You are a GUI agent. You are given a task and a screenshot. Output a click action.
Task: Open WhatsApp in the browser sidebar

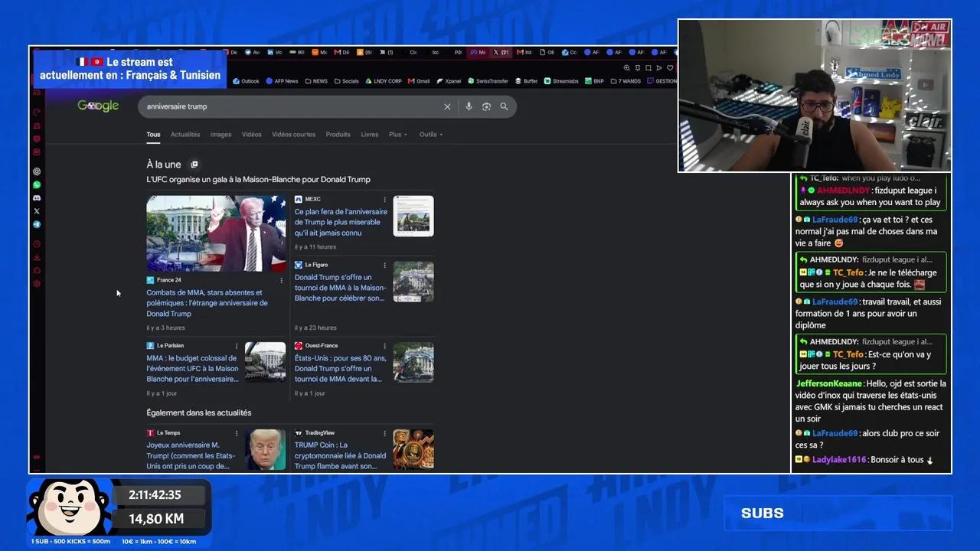[x=37, y=184]
